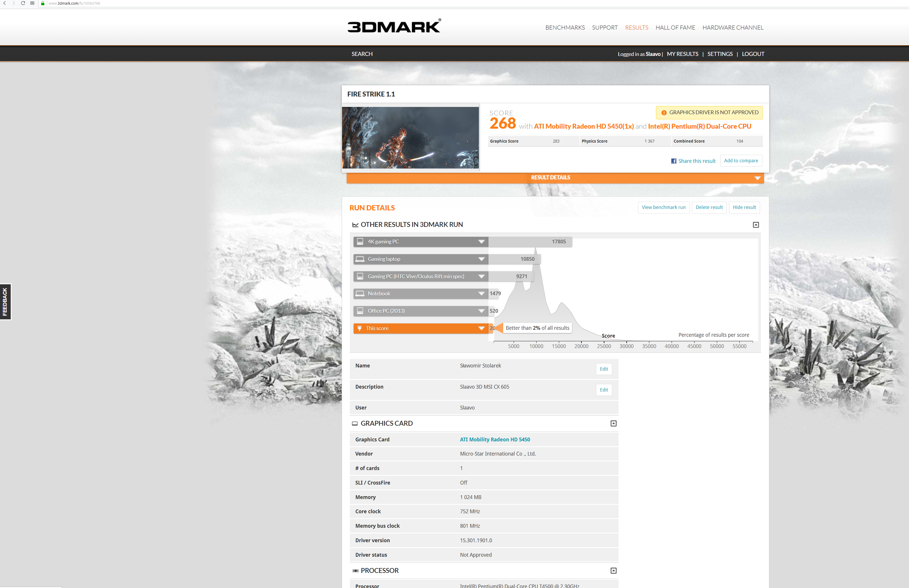909x588 pixels.
Task: Open ATI Mobility Radeon HD 5450 link in table
Action: (x=495, y=439)
